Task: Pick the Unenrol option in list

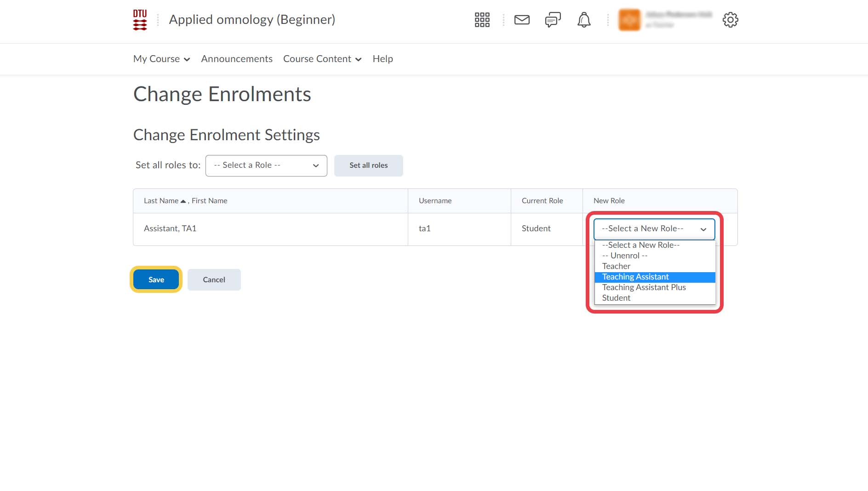Action: point(625,256)
